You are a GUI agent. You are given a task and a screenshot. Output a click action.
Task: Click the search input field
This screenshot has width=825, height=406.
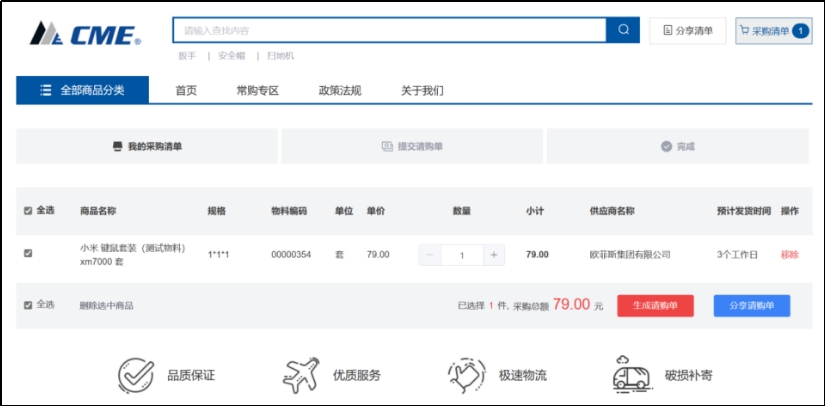point(389,30)
